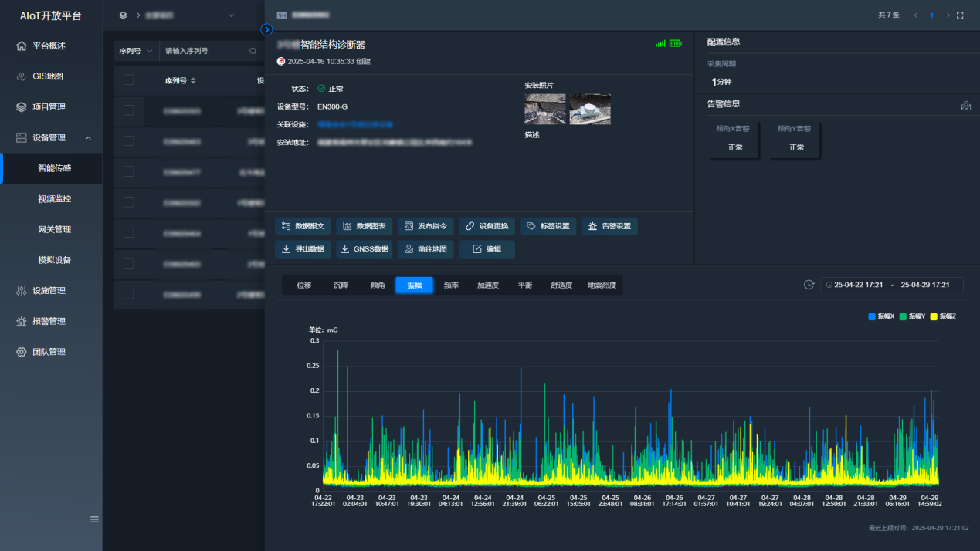Click the sidebar collapse menu icon

pos(94,519)
